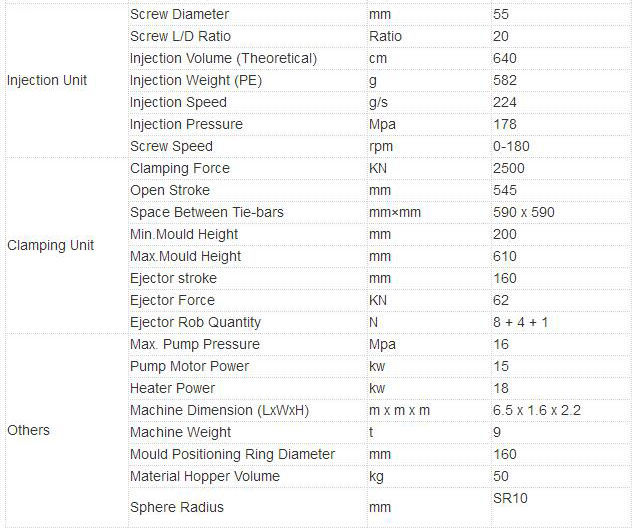636x528 pixels.
Task: Click the Max.Mould Height label
Action: pos(185,256)
